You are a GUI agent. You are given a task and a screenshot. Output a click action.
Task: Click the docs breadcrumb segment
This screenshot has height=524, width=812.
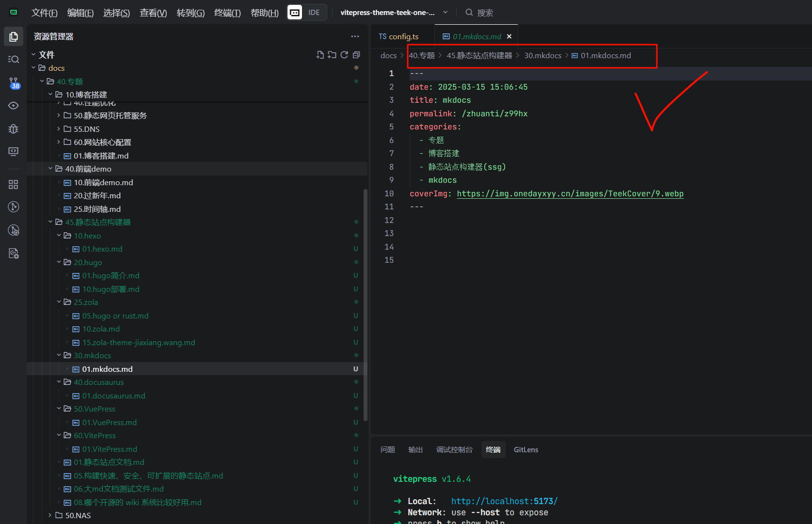click(x=388, y=56)
